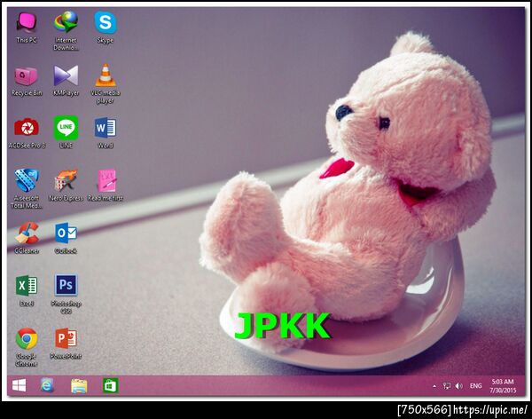The width and height of the screenshot is (532, 419).
Task: Select the Recycle Bin icon
Action: tap(27, 81)
